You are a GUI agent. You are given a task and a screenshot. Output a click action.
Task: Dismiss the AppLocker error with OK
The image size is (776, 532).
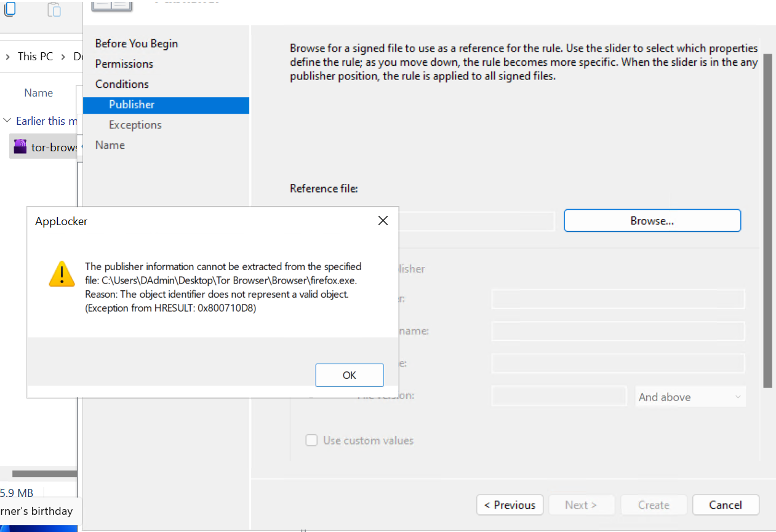[x=349, y=375]
